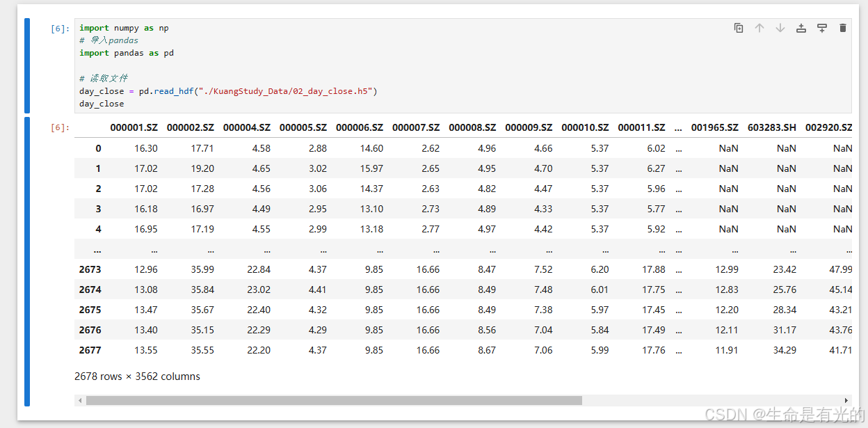Image resolution: width=868 pixels, height=428 pixels.
Task: Click value 31.17 in row 2676
Action: coord(785,330)
